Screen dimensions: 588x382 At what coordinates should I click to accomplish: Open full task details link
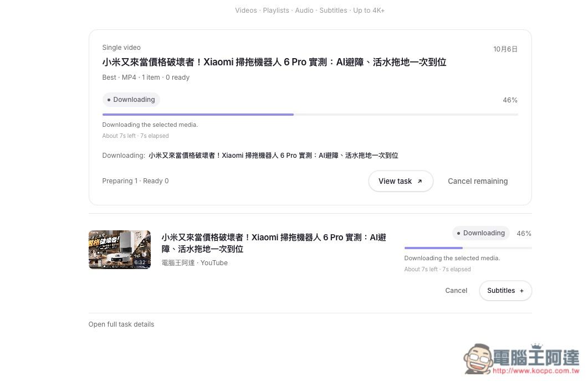pos(121,324)
